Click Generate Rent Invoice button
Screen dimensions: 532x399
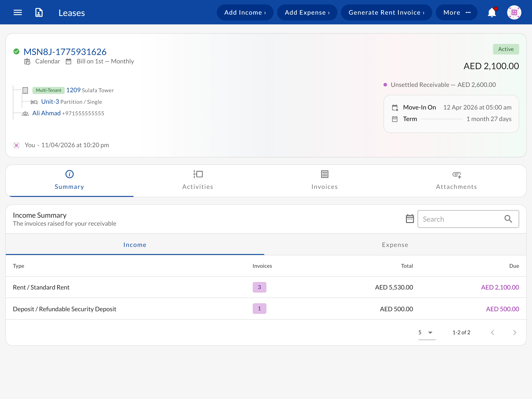click(386, 13)
